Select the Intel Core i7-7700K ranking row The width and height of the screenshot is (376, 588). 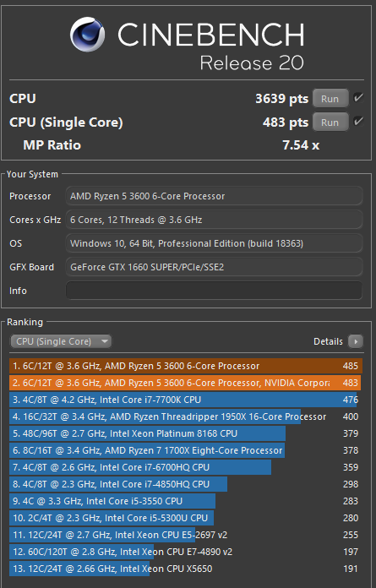pos(186,400)
